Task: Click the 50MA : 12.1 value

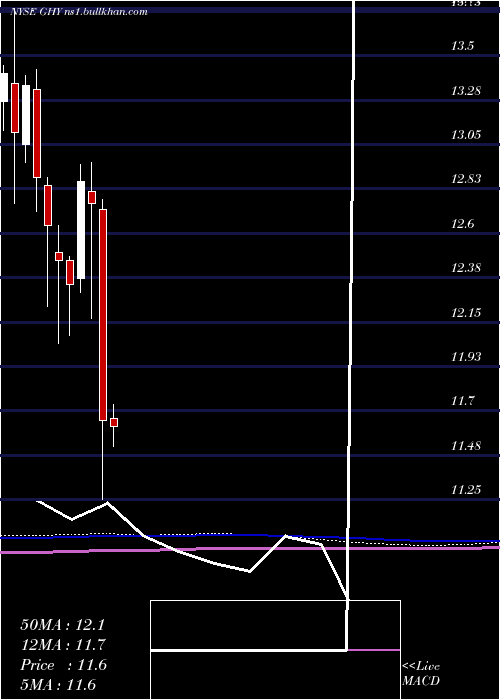Action: [x=62, y=625]
